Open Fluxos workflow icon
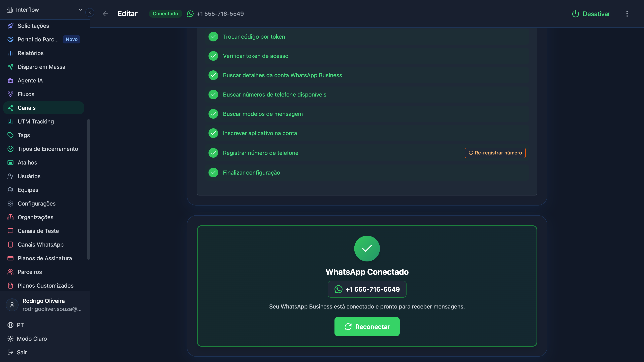Screen dimensions: 644x362 (10, 94)
